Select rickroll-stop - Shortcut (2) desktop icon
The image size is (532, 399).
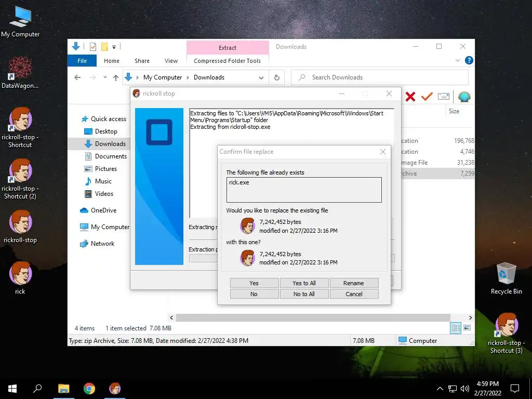20,179
